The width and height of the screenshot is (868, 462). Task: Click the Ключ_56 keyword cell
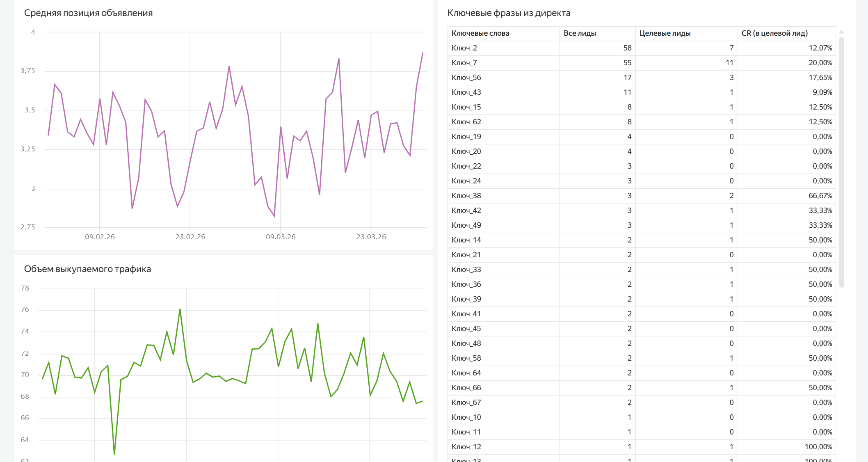point(466,78)
